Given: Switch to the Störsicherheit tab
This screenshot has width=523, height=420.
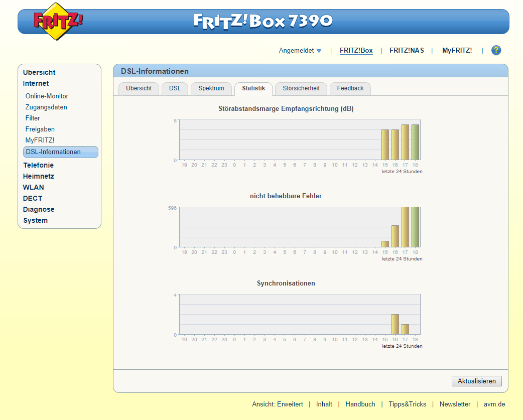Looking at the screenshot, I should click(301, 88).
